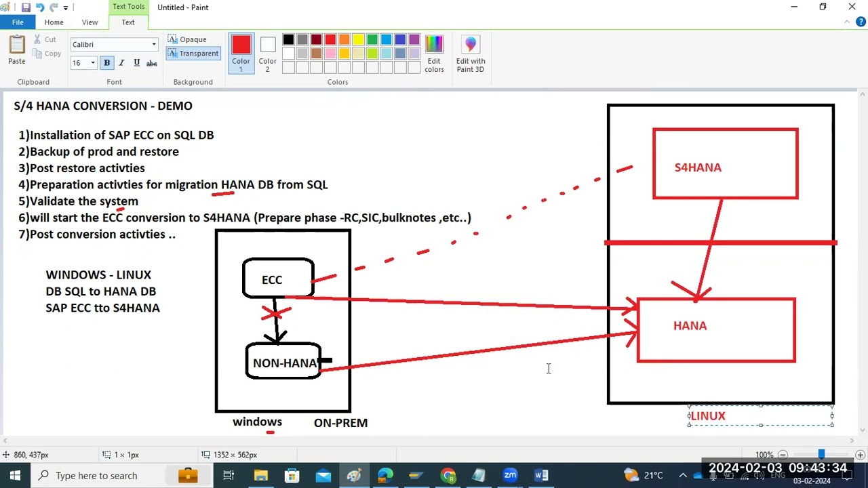868x488 pixels.
Task: Collapse the ribbon with the chevron
Action: (x=847, y=22)
